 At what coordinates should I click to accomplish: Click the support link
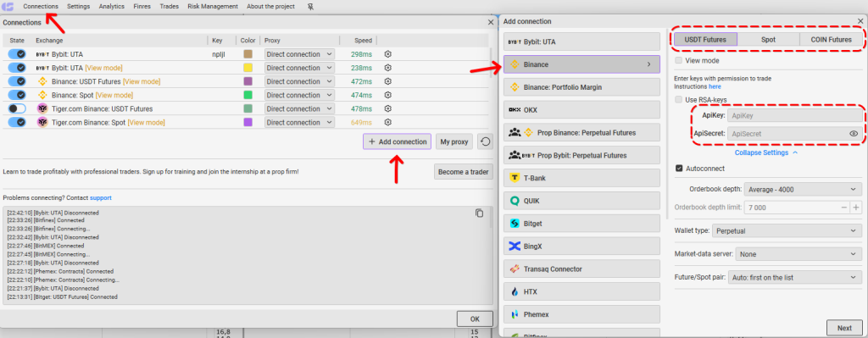point(101,197)
